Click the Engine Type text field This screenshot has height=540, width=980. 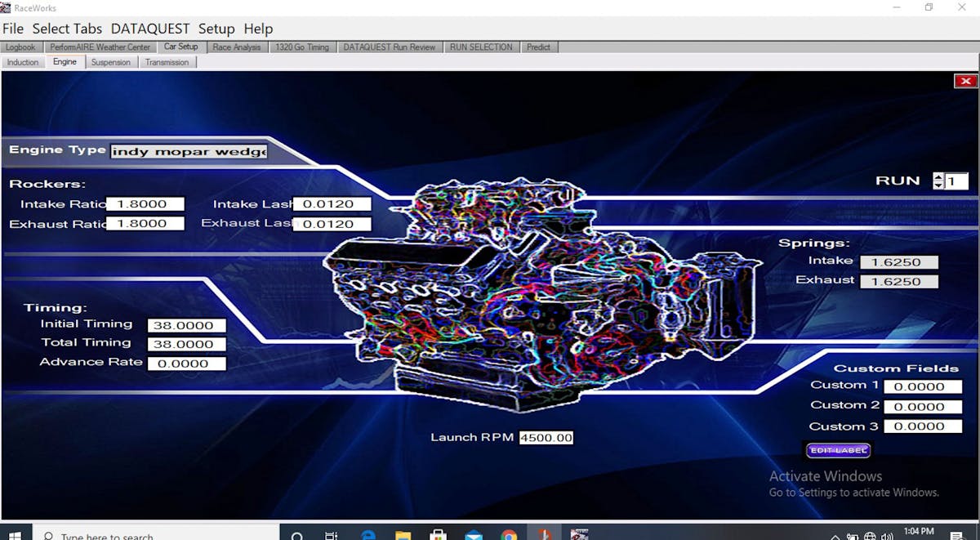coord(189,151)
